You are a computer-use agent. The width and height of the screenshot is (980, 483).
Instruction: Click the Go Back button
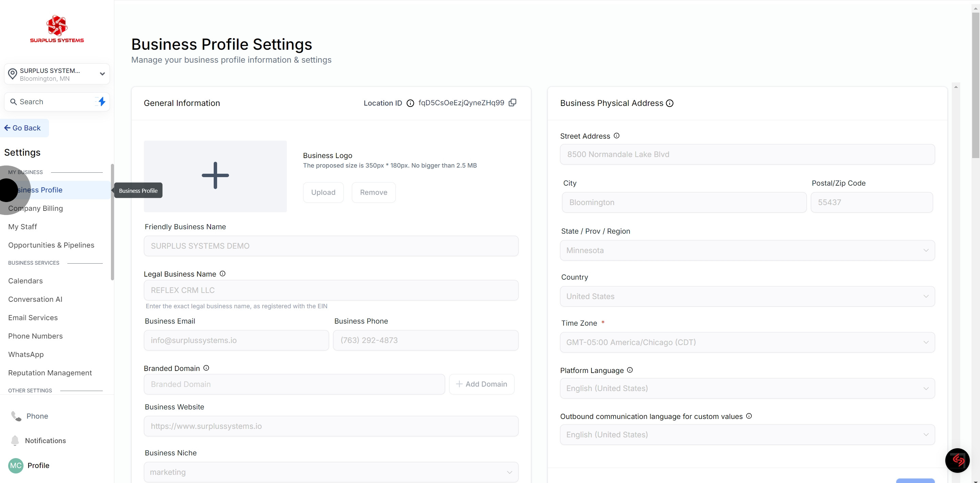[x=24, y=128]
